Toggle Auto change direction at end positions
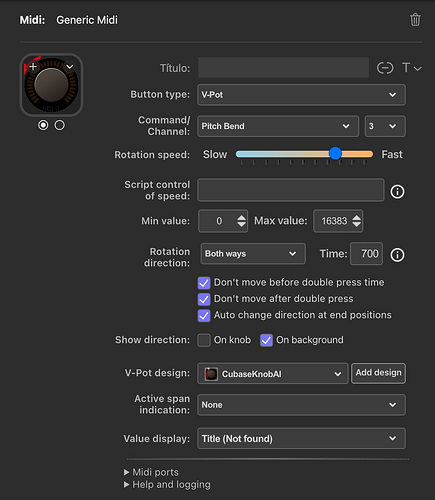Image resolution: width=435 pixels, height=500 pixels. click(204, 315)
